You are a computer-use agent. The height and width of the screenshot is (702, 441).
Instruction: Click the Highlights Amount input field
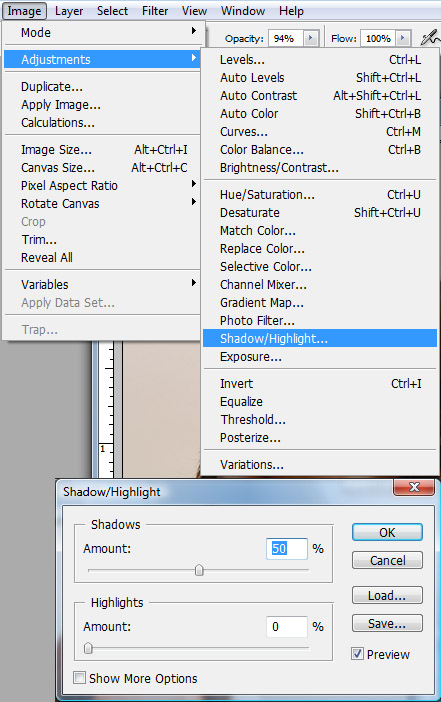(287, 627)
